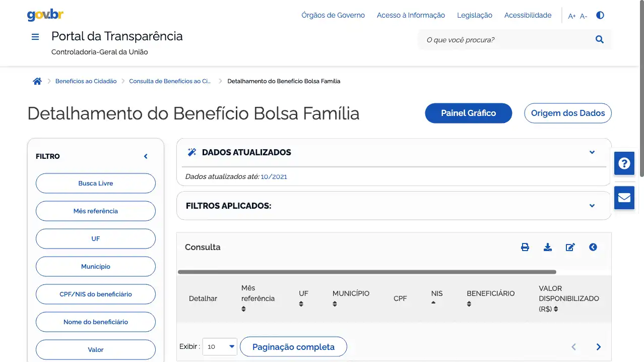The width and height of the screenshot is (644, 362).
Task: Open Órgãos de Governo menu item
Action: coord(333,15)
